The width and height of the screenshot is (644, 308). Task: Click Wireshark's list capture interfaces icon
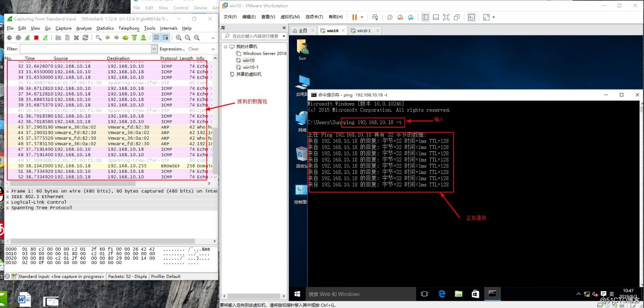click(x=9, y=37)
